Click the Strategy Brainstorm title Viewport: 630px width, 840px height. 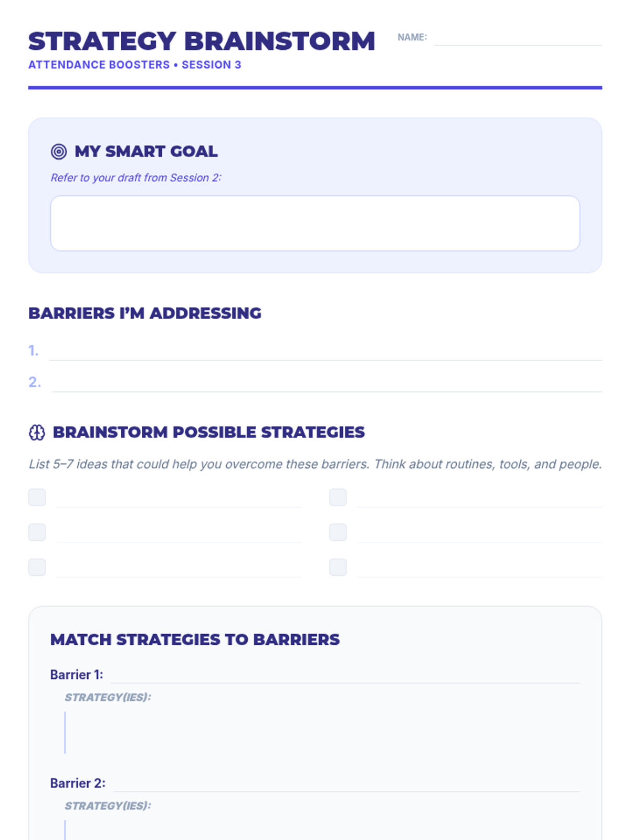202,41
